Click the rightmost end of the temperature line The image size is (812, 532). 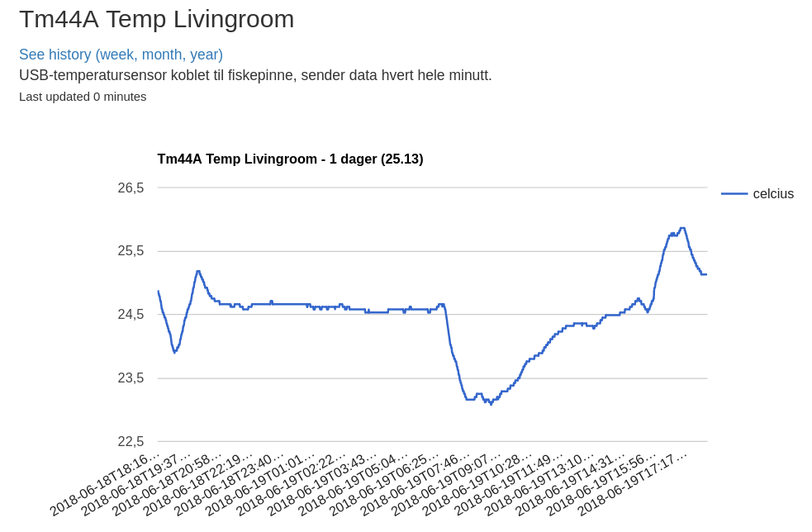[x=705, y=274]
